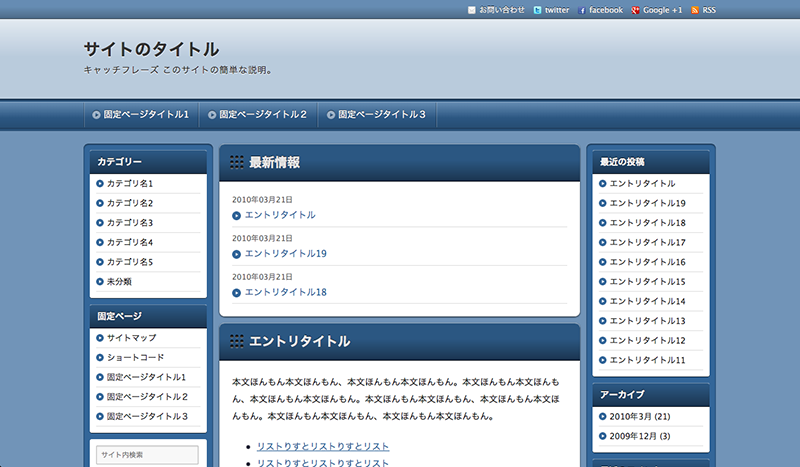Screen dimensions: 800x467
Task: Click arrow bullet next to エントリタイトル19 in 最新情報
Action: click(x=236, y=254)
